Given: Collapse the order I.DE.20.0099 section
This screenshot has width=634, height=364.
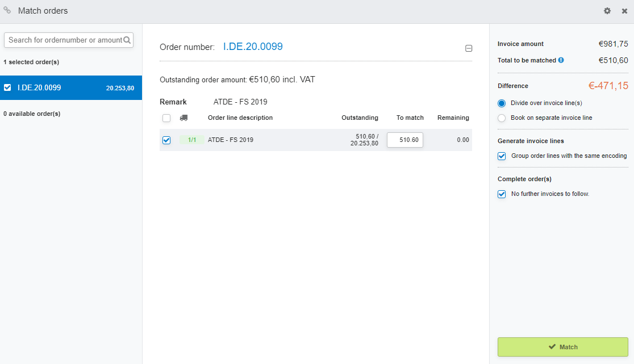Looking at the screenshot, I should pyautogui.click(x=469, y=48).
